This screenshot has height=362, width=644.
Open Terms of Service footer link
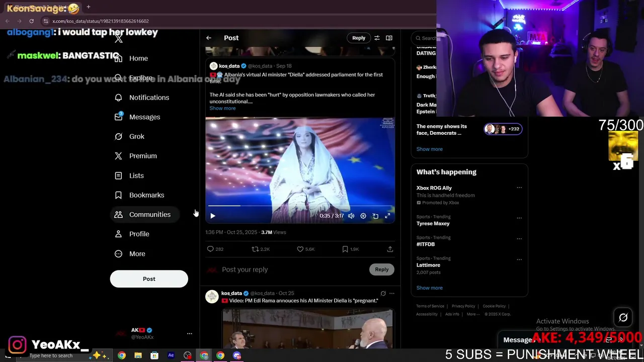coord(430,306)
